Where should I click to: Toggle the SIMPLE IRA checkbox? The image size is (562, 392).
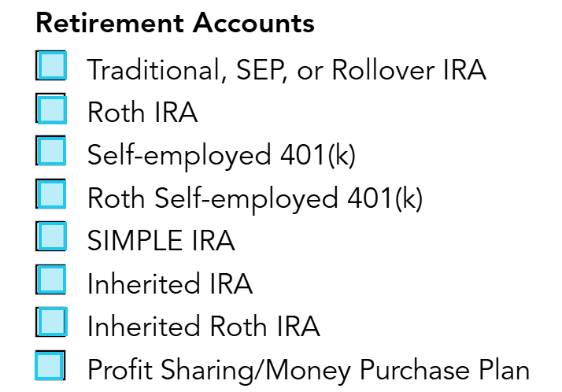coord(51,236)
